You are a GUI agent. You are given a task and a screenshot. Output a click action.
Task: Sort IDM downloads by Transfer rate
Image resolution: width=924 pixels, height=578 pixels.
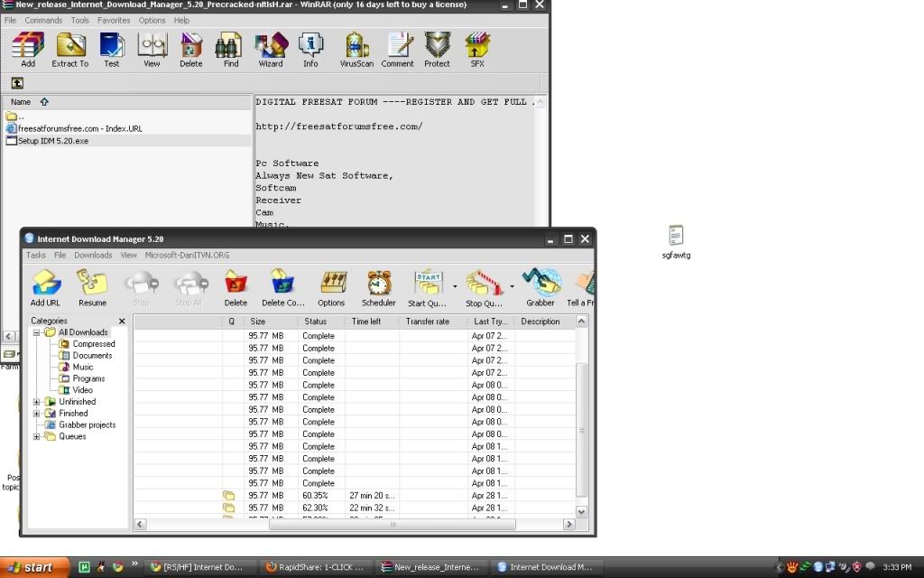coord(433,322)
